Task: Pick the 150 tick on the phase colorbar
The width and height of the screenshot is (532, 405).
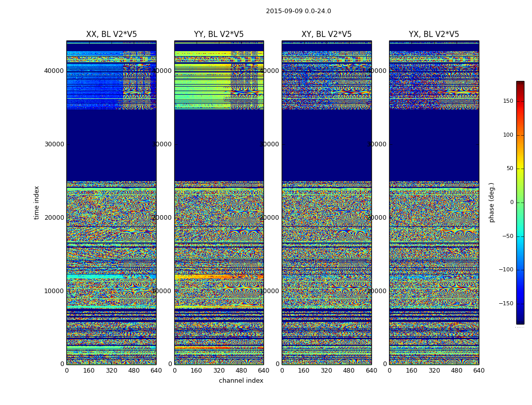Action: tap(508, 101)
